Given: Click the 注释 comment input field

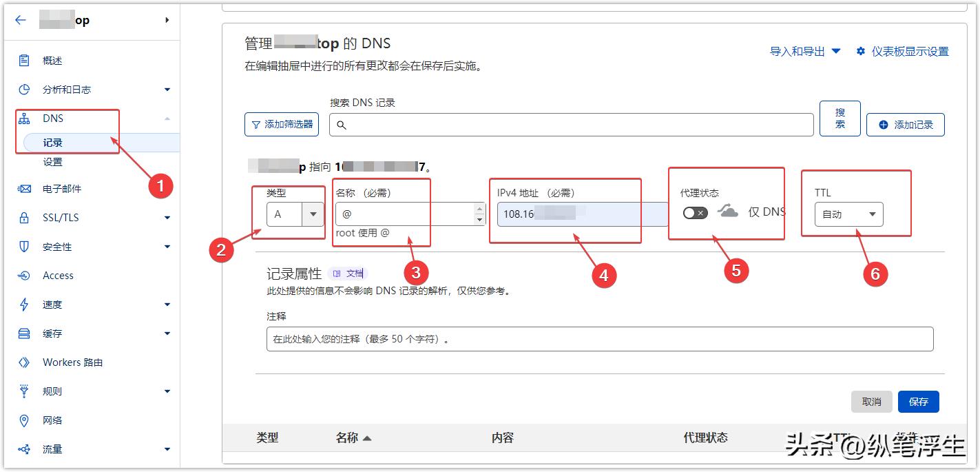Looking at the screenshot, I should [599, 338].
